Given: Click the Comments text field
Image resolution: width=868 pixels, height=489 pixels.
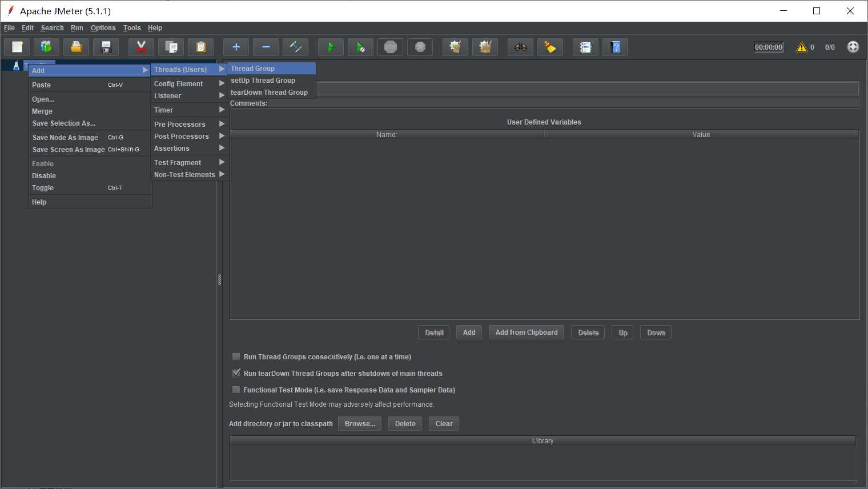Looking at the screenshot, I should (x=564, y=103).
